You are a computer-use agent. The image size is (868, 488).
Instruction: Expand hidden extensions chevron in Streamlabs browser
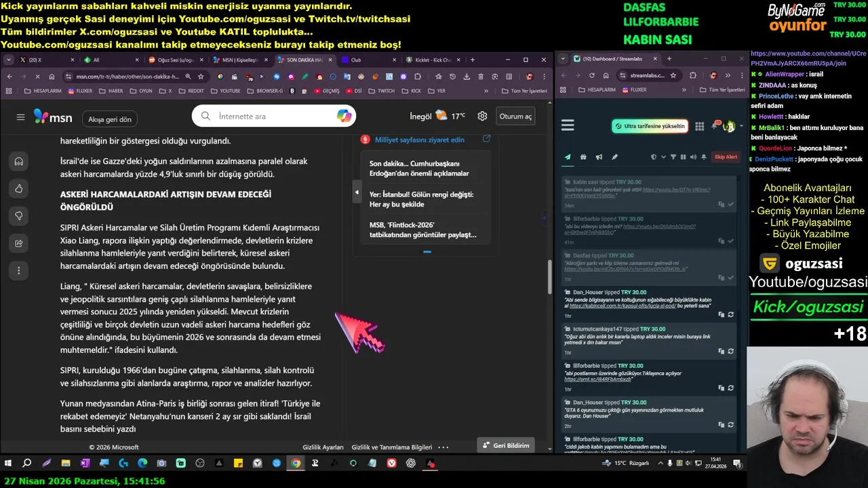pyautogui.click(x=728, y=75)
